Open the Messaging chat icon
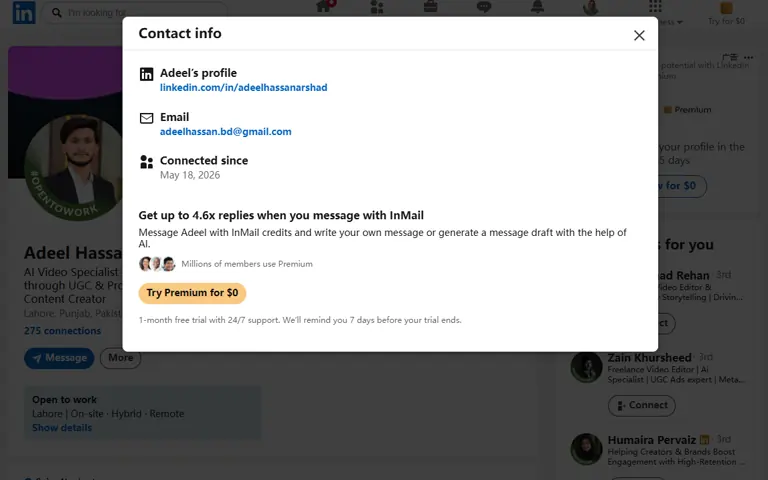Viewport: 768px width, 480px height. [484, 7]
